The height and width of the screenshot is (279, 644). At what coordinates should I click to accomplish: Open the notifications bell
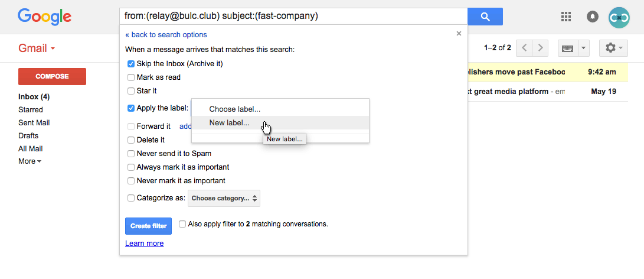592,17
